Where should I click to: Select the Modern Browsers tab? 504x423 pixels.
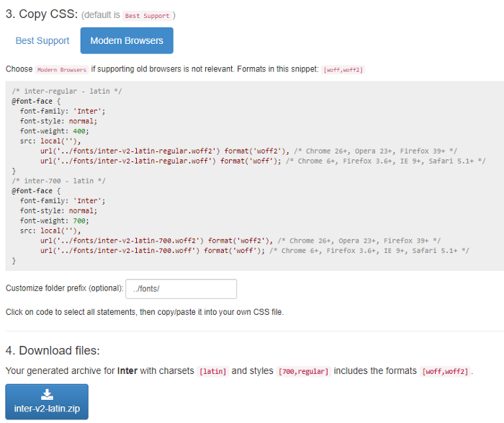(127, 40)
